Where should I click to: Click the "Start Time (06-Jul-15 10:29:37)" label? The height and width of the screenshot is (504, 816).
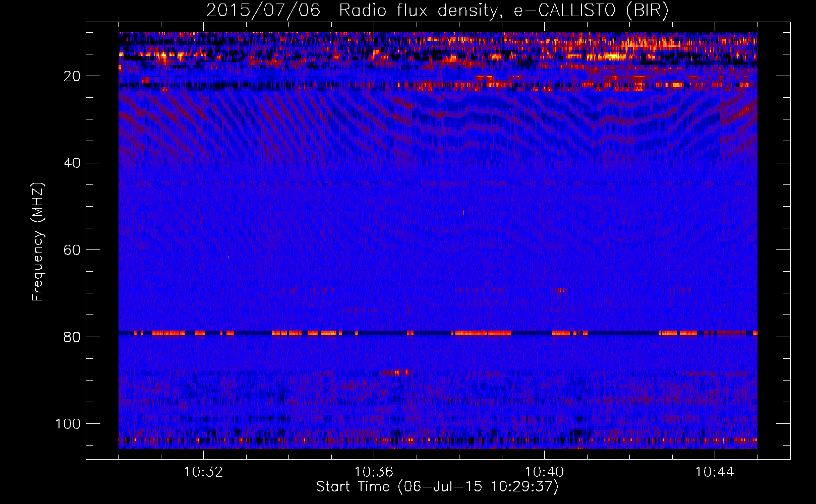[437, 487]
